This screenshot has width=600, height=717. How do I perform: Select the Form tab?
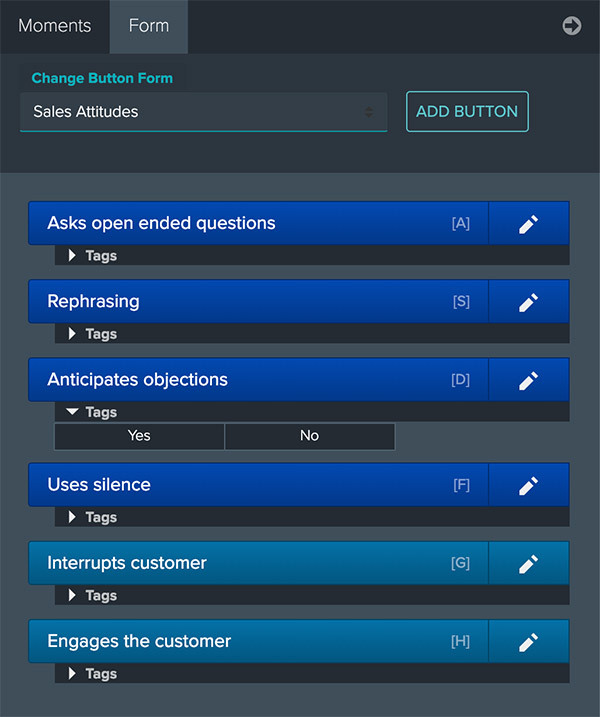(149, 26)
